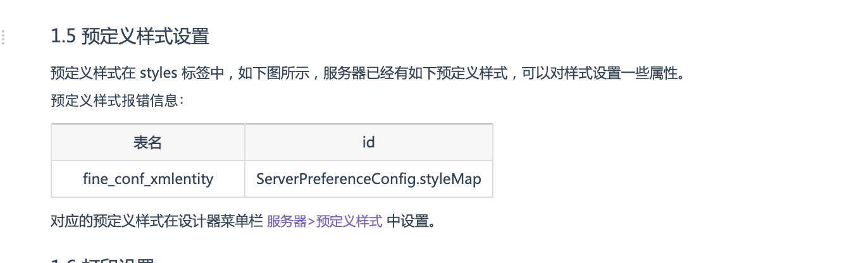Open the 服务器>预定义样式 link

click(x=325, y=221)
